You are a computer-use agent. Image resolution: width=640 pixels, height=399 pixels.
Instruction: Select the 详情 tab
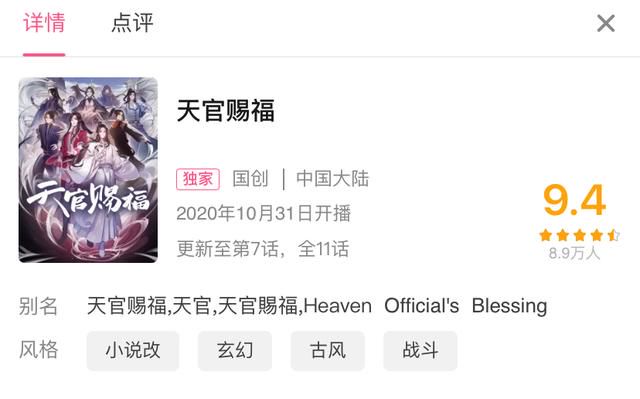(44, 23)
